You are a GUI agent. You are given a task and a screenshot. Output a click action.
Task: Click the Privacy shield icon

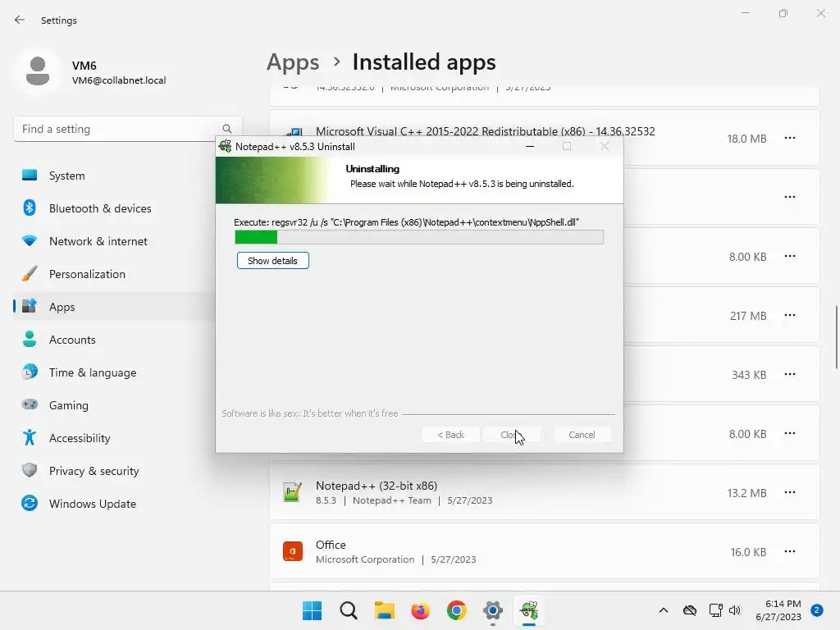tap(30, 470)
